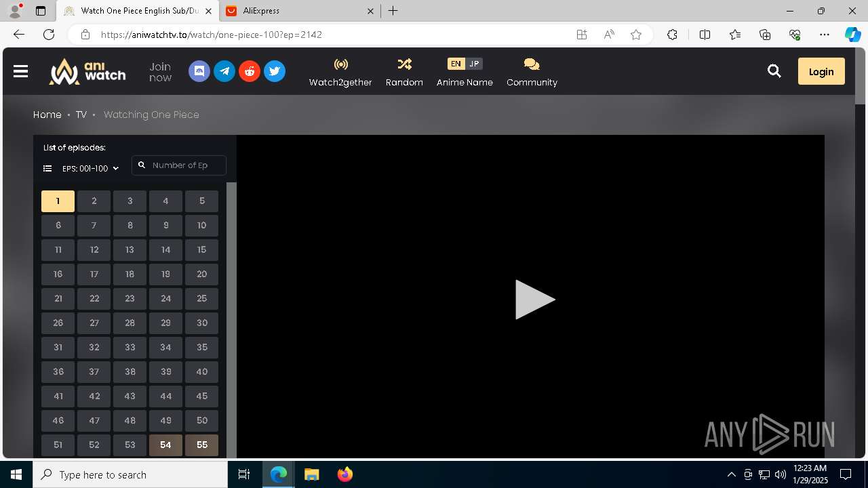Add this page to favorites
Image resolution: width=868 pixels, height=488 pixels.
636,35
